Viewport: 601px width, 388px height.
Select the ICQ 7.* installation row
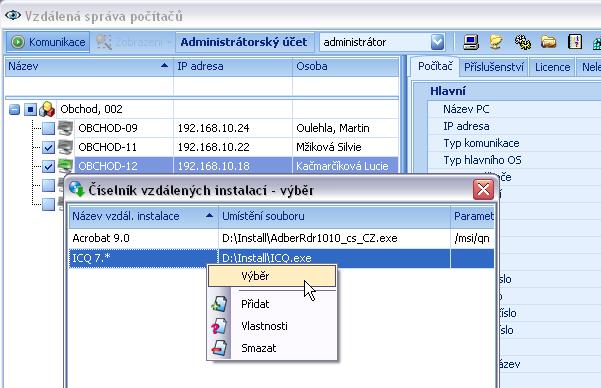(x=281, y=258)
